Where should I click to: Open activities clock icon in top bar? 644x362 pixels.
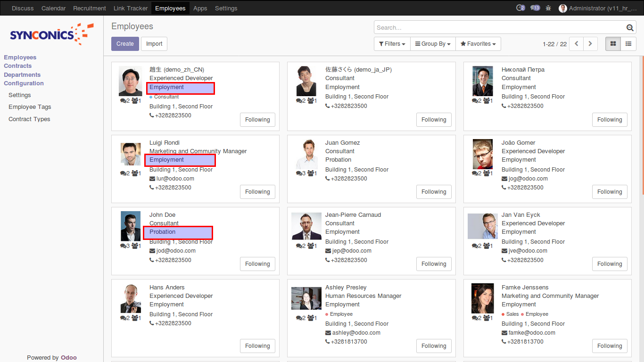click(520, 8)
